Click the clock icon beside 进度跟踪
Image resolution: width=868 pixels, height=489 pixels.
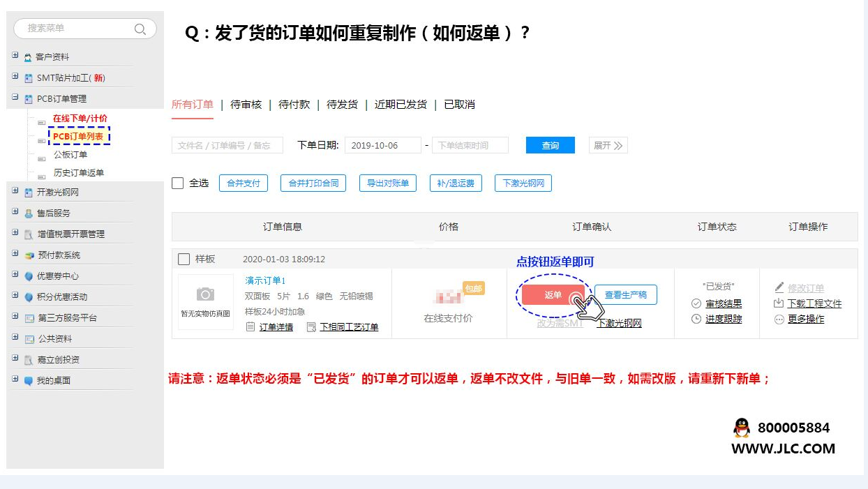pyautogui.click(x=696, y=319)
